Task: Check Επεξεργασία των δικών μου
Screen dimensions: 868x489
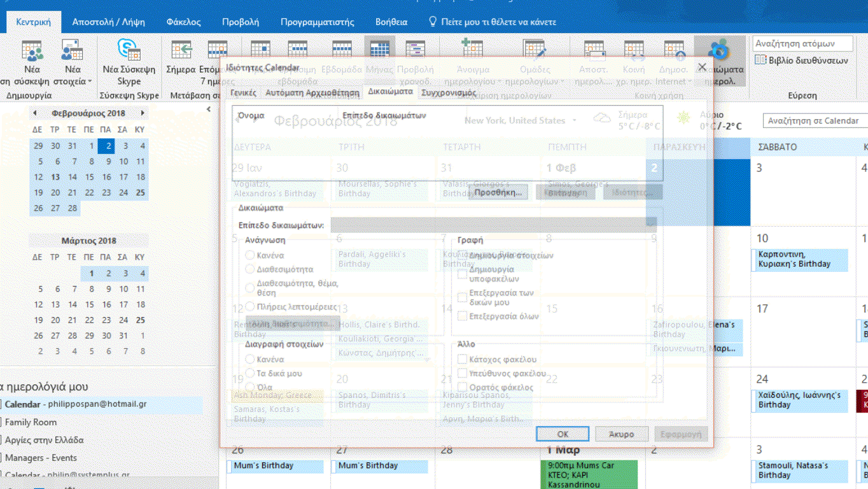Action: tap(463, 297)
